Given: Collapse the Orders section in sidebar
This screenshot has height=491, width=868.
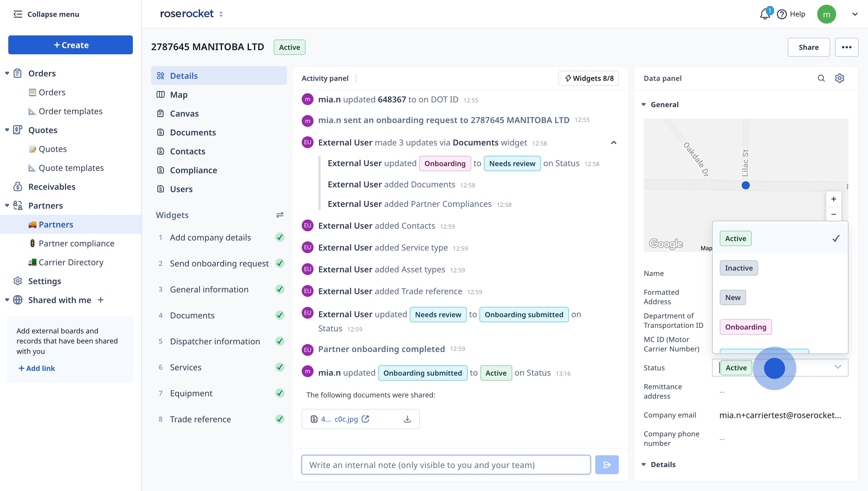Looking at the screenshot, I should tap(7, 73).
